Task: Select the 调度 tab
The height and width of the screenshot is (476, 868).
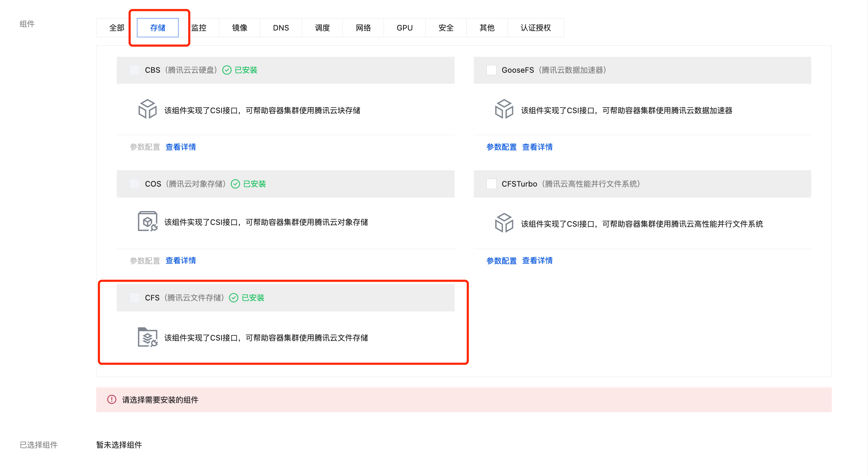Action: tap(322, 28)
